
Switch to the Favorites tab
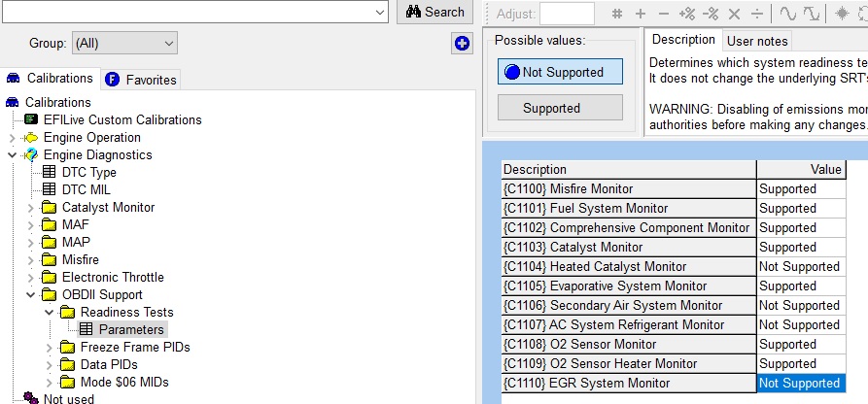coord(141,80)
